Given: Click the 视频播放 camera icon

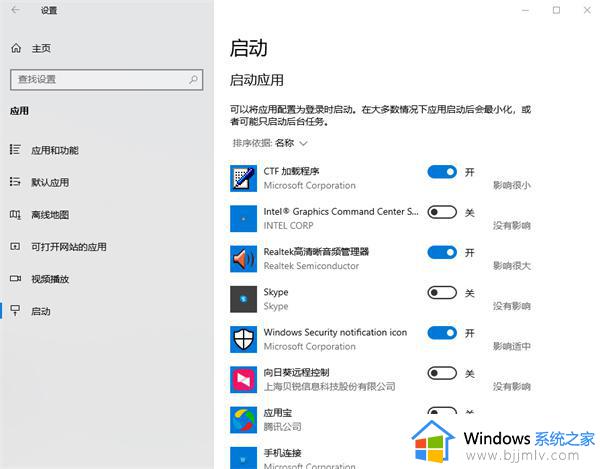Looking at the screenshot, I should click(x=15, y=278).
